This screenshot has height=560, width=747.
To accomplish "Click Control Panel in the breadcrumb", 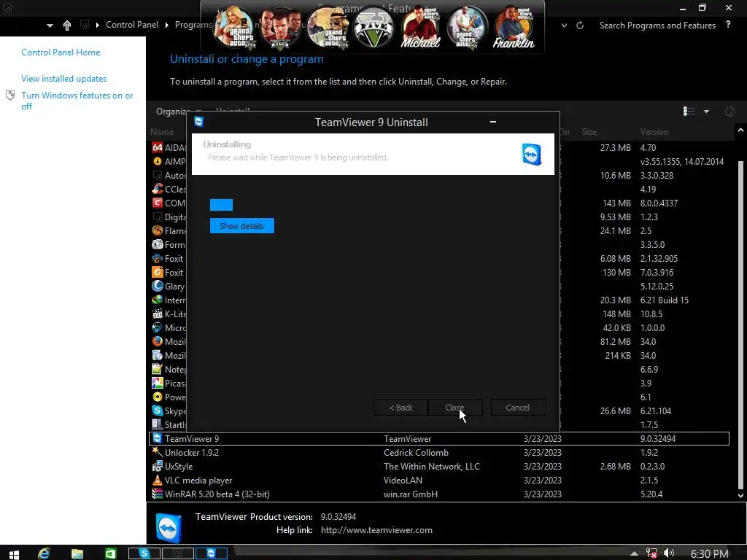I will click(x=132, y=25).
